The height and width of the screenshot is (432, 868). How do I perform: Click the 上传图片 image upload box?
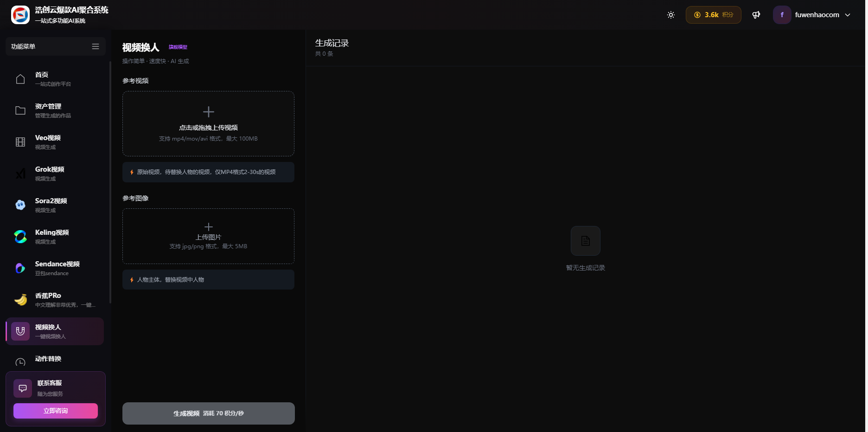[x=208, y=236]
